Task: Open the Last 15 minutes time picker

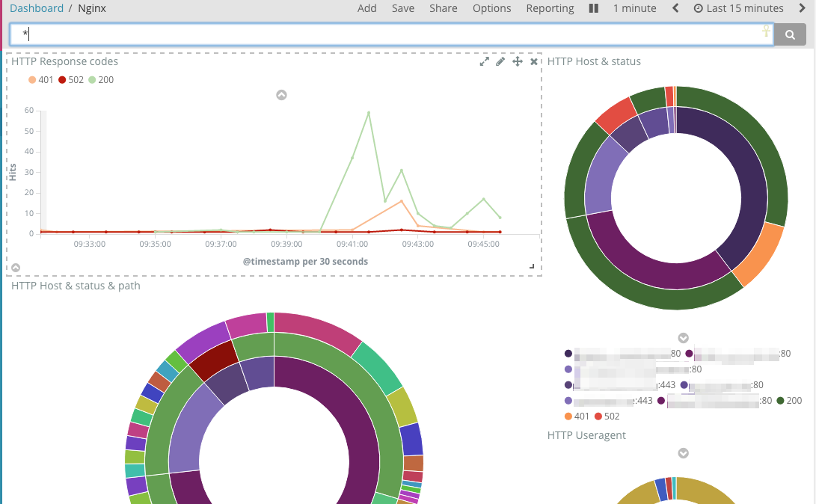Action: [738, 8]
